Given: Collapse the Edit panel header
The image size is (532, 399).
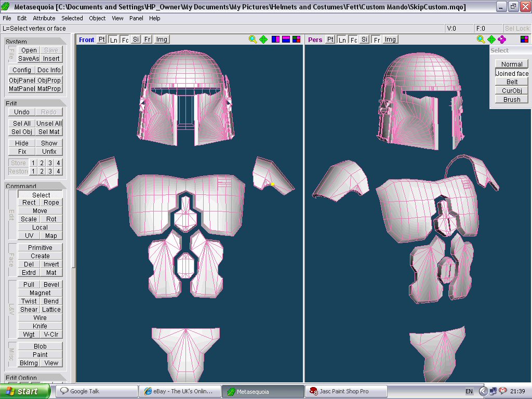Looking at the screenshot, I should pos(35,103).
